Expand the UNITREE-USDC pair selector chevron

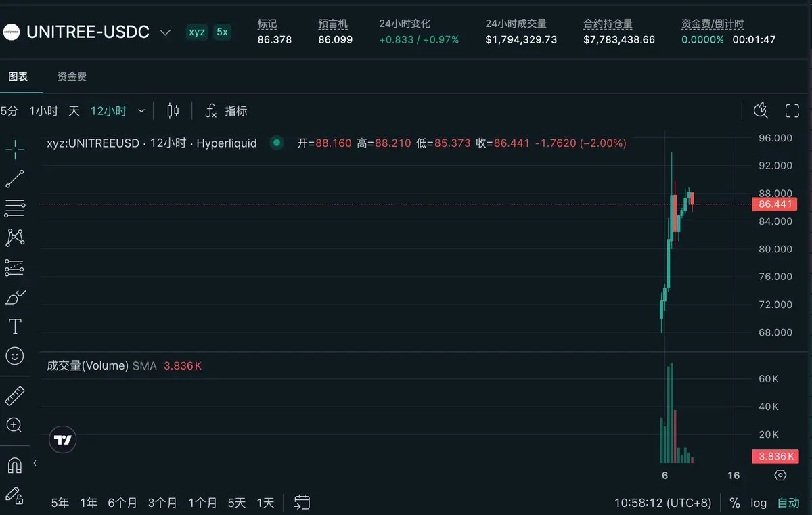165,32
